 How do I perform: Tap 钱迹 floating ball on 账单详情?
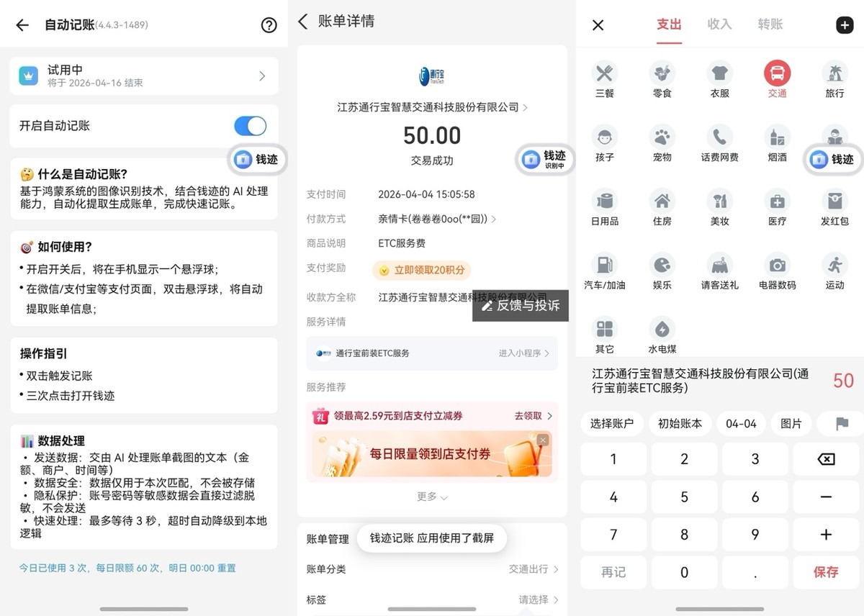[545, 159]
